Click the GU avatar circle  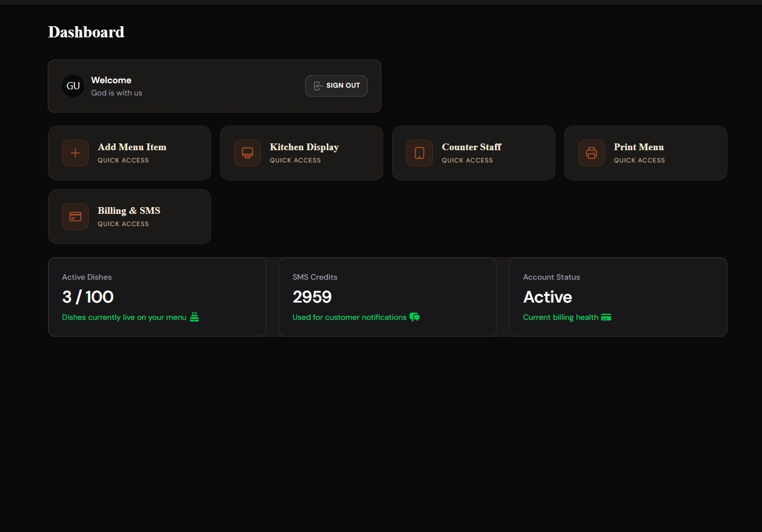pos(73,86)
